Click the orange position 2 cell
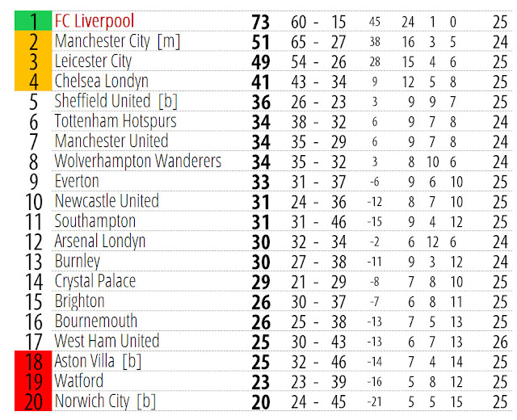Viewport: 517px width, 420px height. pos(33,41)
